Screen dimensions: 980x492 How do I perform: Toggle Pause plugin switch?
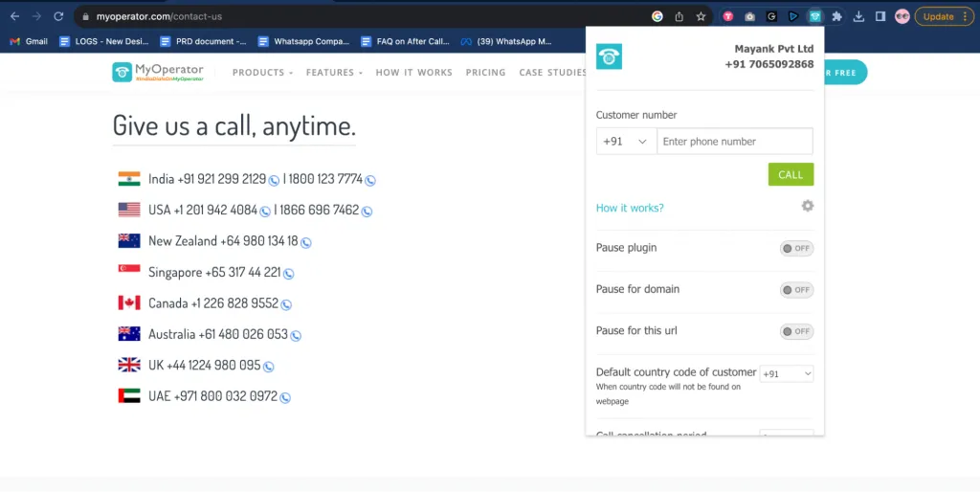(796, 248)
